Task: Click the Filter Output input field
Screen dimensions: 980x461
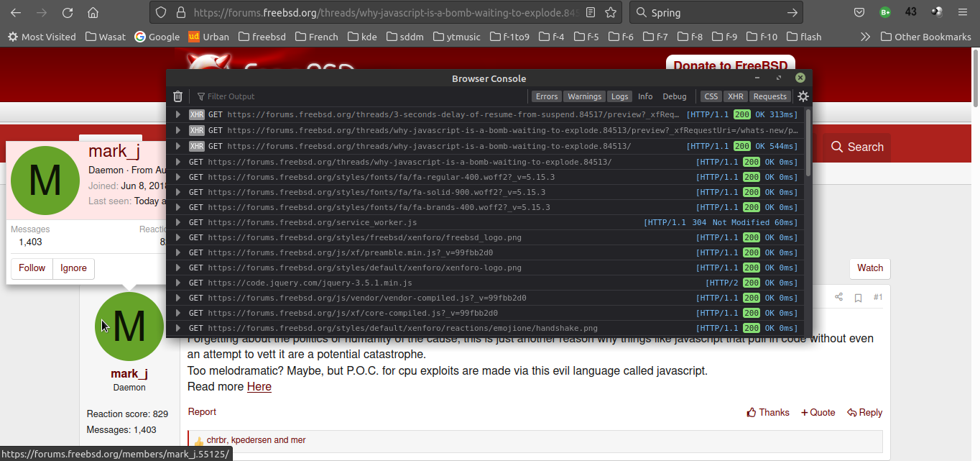Action: (359, 96)
